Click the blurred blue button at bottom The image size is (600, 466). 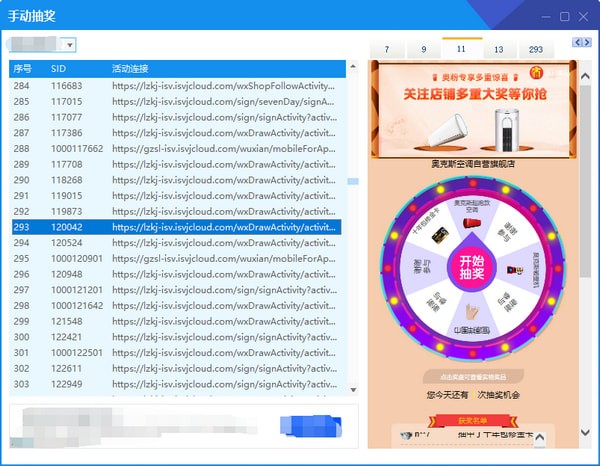click(311, 426)
